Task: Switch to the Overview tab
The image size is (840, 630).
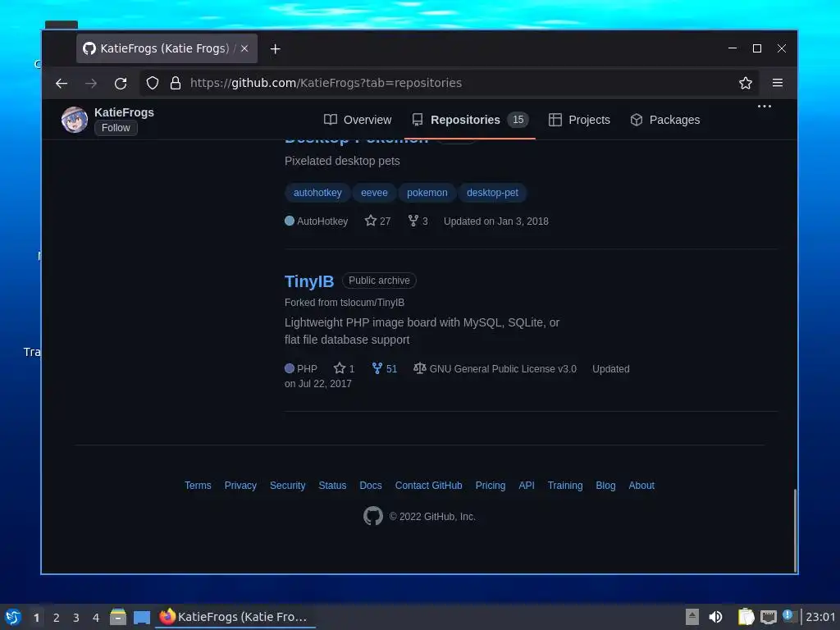Action: 358,120
